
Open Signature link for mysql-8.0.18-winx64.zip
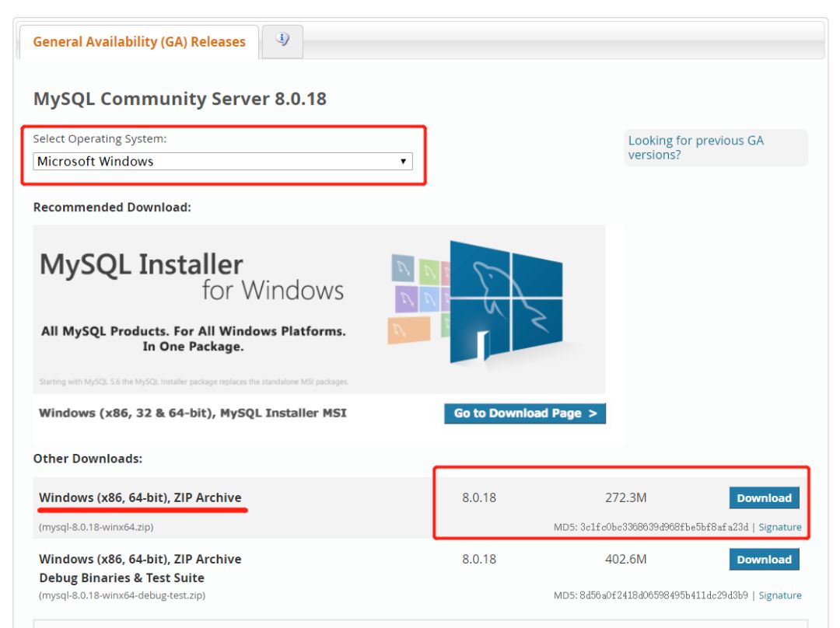point(780,527)
